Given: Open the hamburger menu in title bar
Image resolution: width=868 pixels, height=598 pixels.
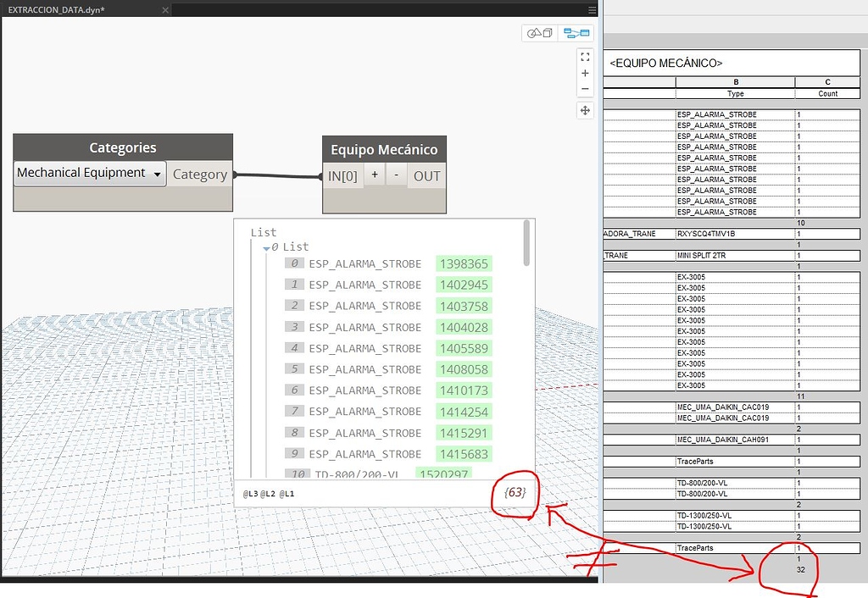Looking at the screenshot, I should click(x=591, y=8).
